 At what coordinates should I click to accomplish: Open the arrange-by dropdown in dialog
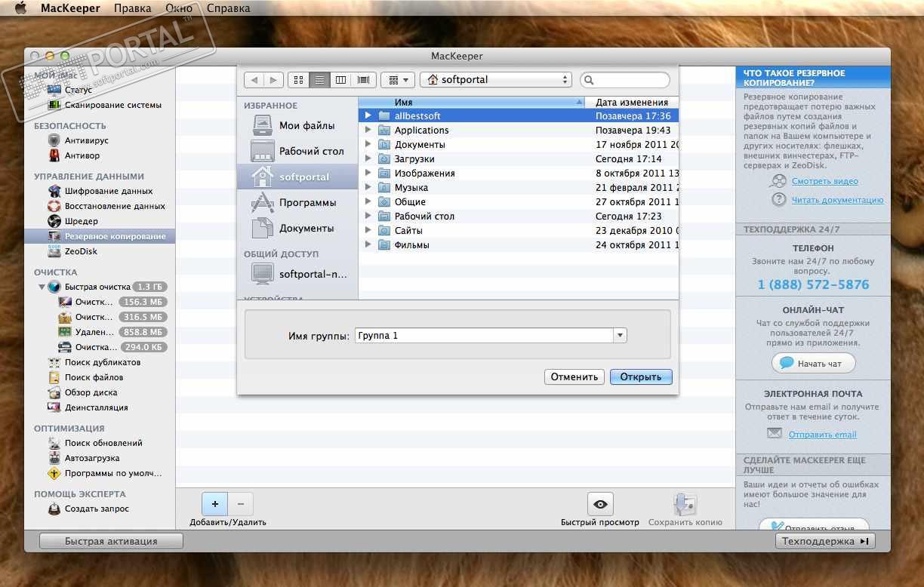pyautogui.click(x=398, y=79)
